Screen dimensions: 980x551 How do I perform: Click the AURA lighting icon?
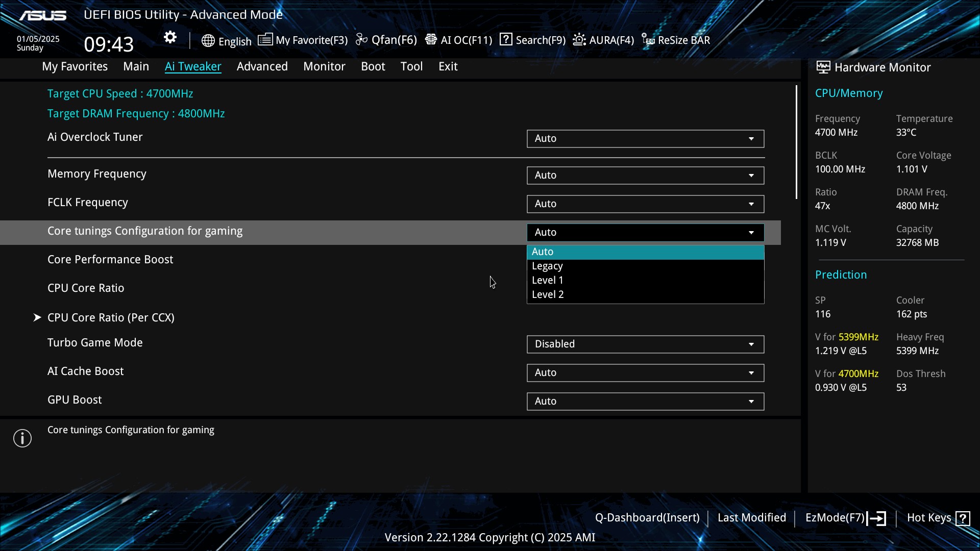click(x=579, y=40)
